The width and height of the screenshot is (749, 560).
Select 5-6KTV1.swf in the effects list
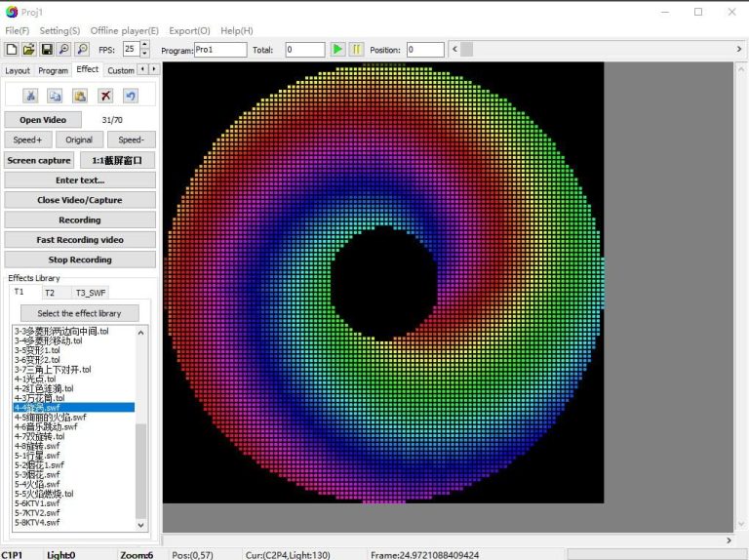coord(37,503)
